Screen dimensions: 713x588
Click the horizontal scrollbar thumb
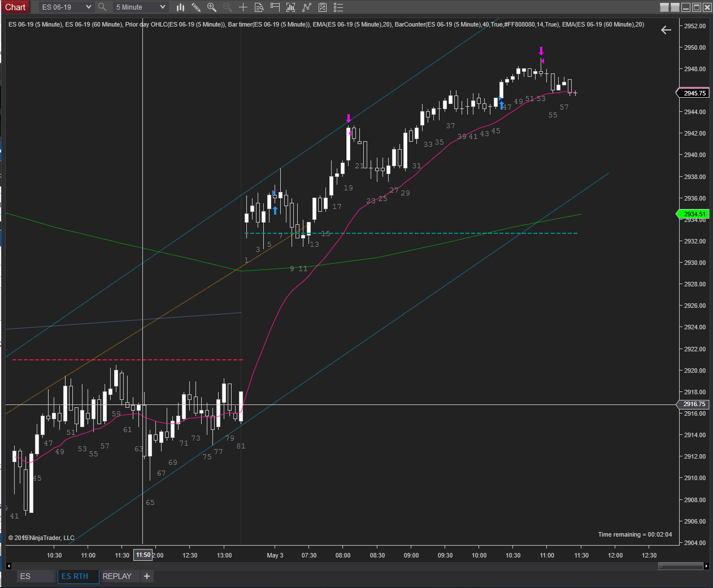pyautogui.click(x=681, y=565)
